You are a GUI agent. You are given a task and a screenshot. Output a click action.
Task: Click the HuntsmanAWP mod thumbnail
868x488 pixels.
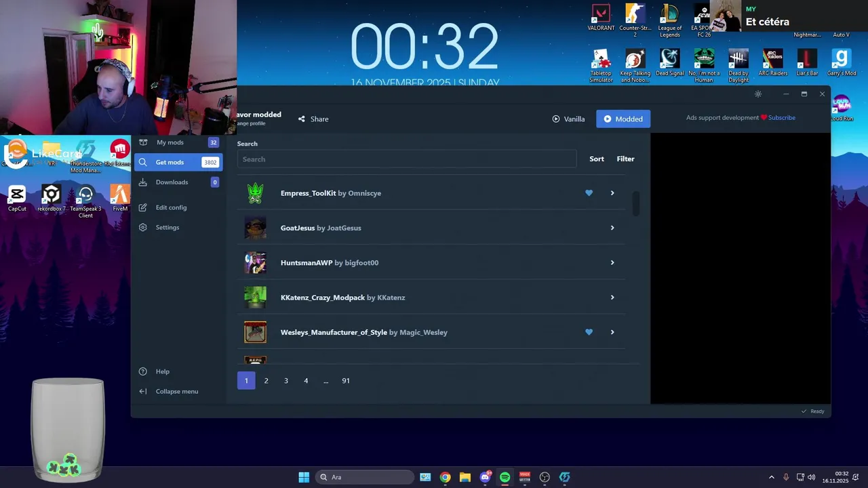click(256, 262)
